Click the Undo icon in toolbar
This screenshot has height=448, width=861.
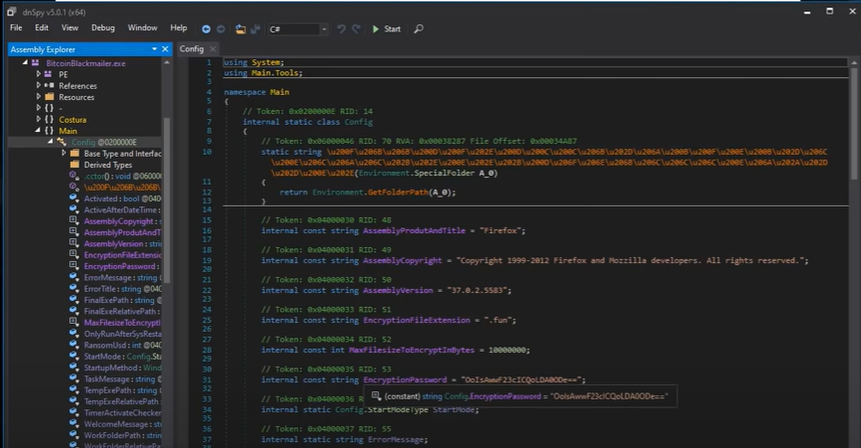coord(341,29)
